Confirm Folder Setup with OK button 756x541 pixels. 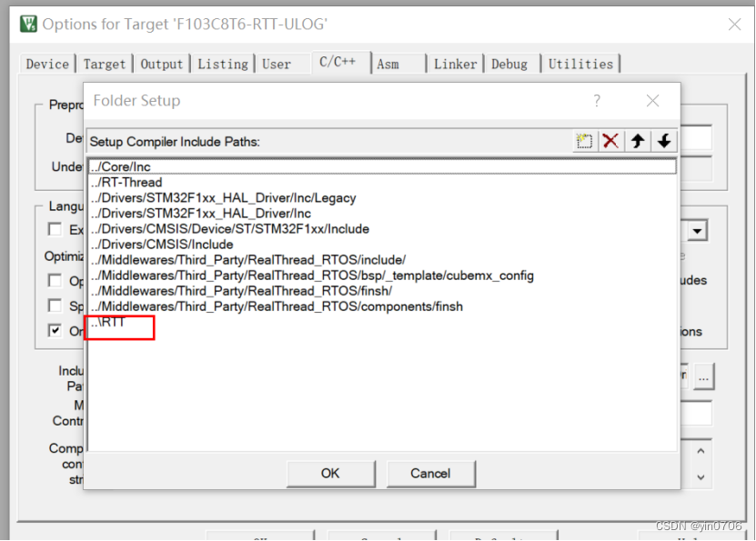[x=330, y=473]
